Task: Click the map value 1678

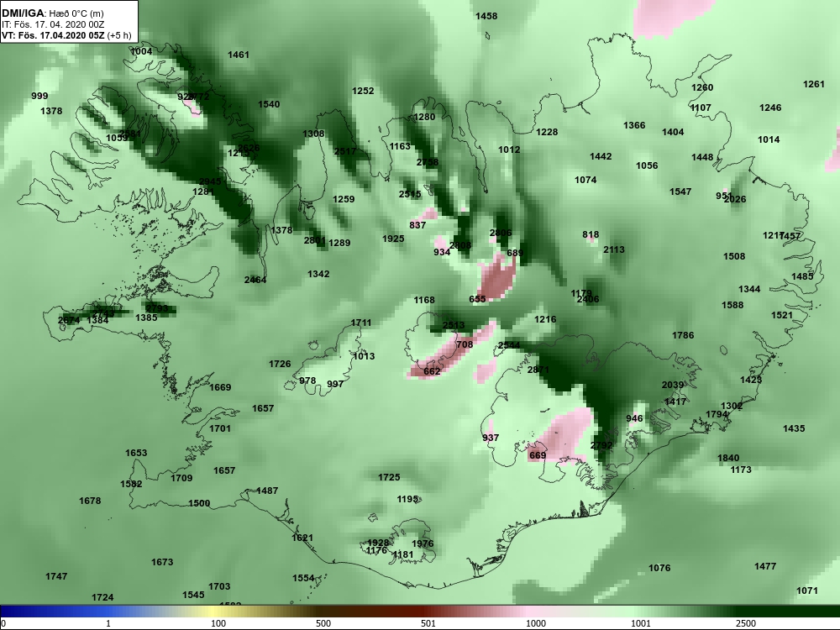Action: click(x=90, y=501)
